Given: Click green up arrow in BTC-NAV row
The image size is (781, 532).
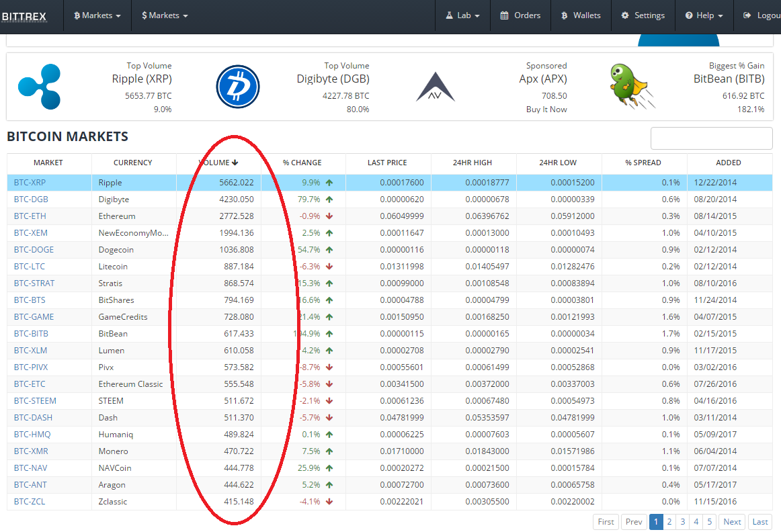Looking at the screenshot, I should coord(329,468).
